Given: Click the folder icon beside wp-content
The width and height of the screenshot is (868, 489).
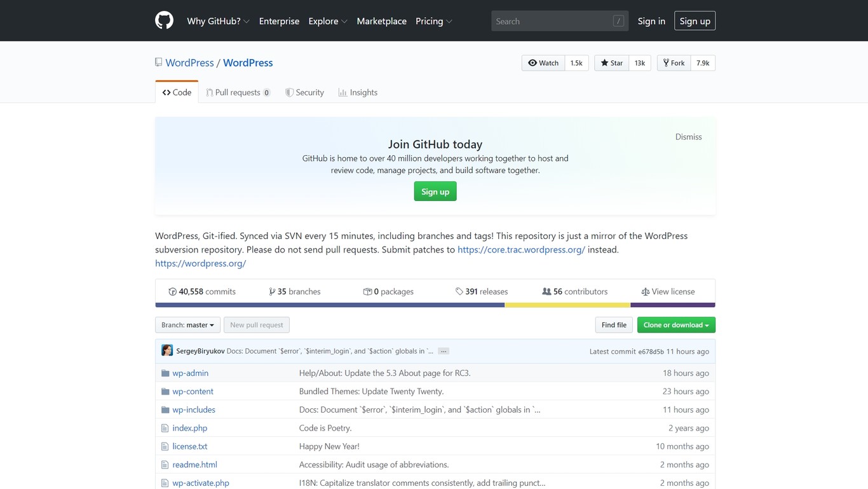Looking at the screenshot, I should [x=165, y=391].
